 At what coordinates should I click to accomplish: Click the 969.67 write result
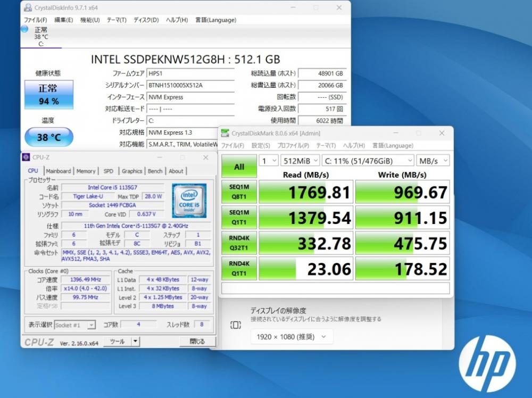tap(402, 192)
